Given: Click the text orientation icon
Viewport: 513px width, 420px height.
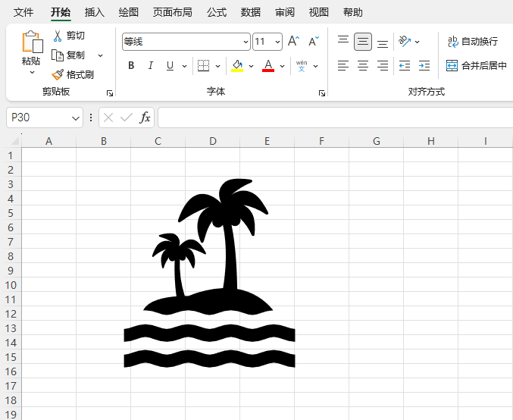Looking at the screenshot, I should click(405, 42).
